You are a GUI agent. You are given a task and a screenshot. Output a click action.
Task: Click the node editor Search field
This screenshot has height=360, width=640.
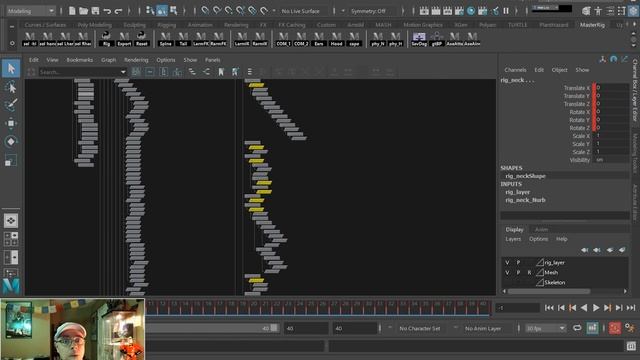[79, 72]
